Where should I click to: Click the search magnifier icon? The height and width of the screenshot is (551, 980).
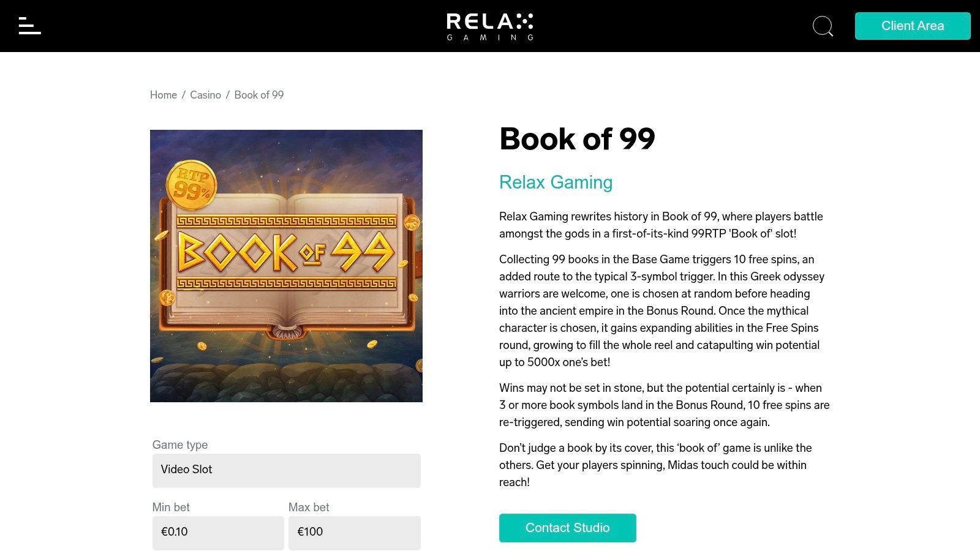click(x=823, y=26)
